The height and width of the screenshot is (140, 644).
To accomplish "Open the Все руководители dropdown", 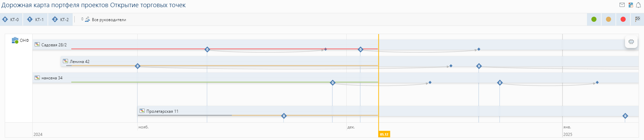I will click(104, 20).
